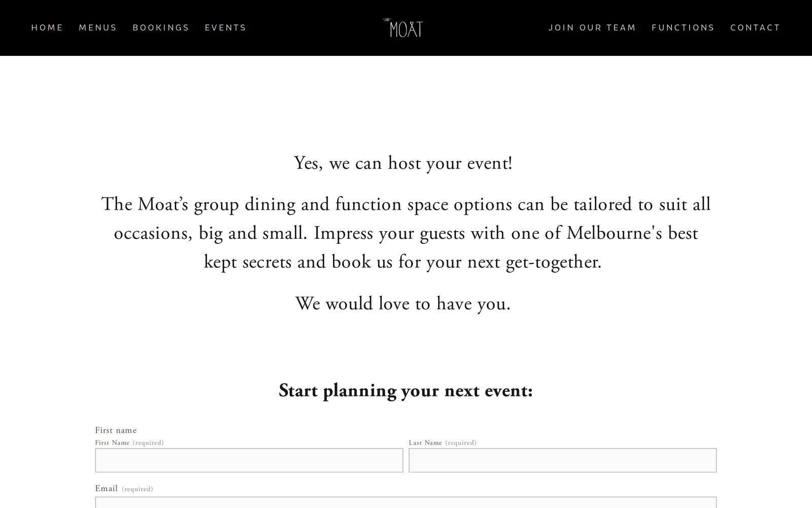Click "Yes, we can host your event!" text
Screen dimensions: 812x508
pos(403,164)
